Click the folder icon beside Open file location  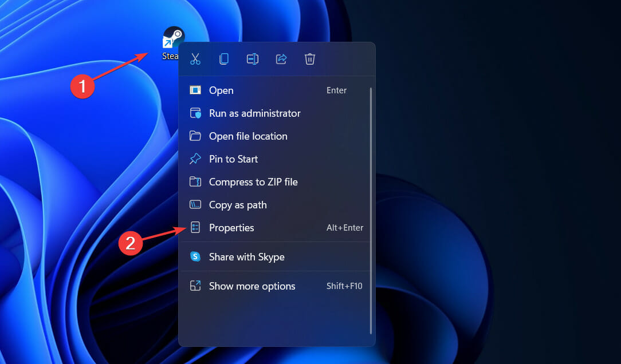195,136
